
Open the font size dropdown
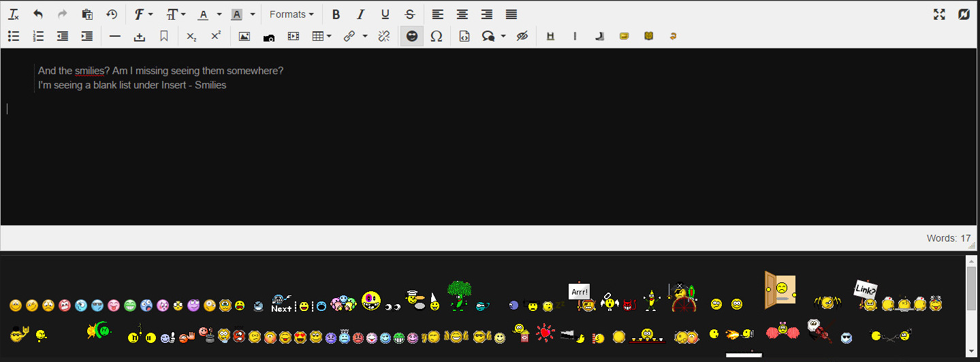point(176,14)
